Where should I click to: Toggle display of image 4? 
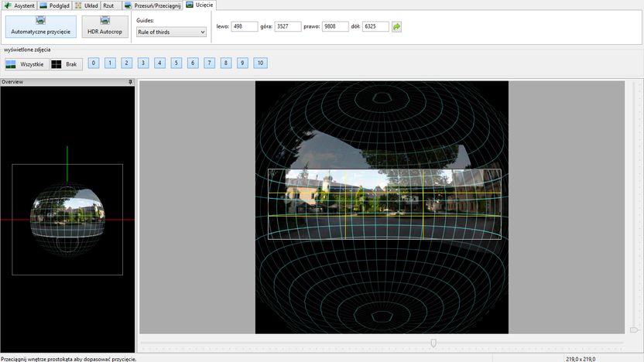[159, 63]
